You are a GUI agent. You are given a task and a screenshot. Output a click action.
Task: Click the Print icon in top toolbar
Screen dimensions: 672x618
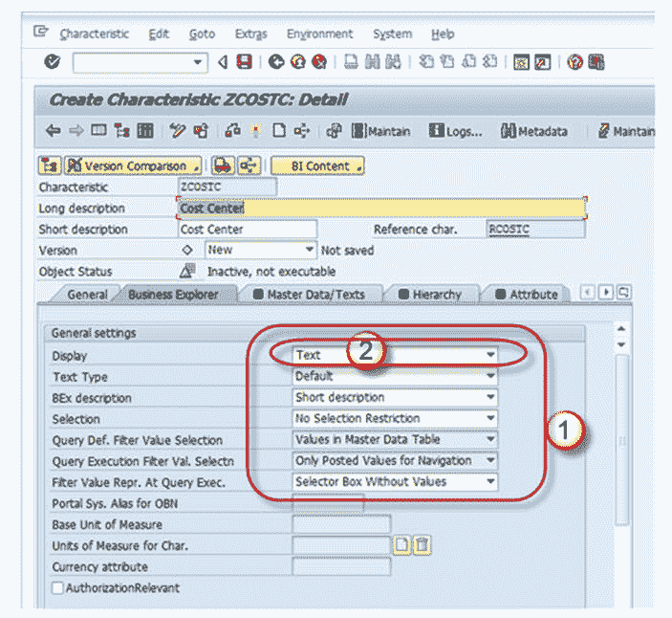(x=351, y=62)
